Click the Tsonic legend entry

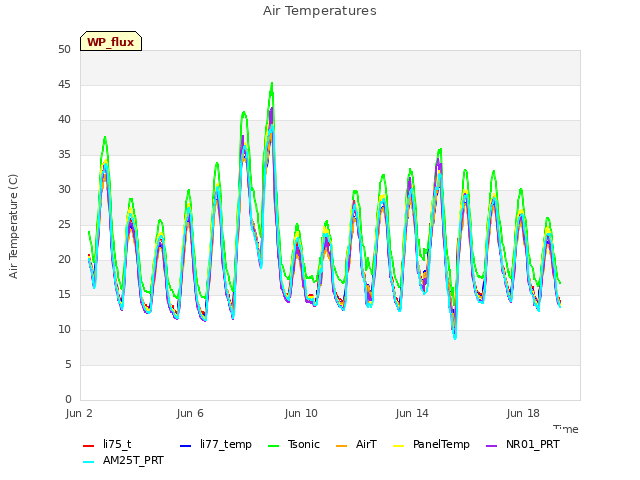click(x=293, y=444)
